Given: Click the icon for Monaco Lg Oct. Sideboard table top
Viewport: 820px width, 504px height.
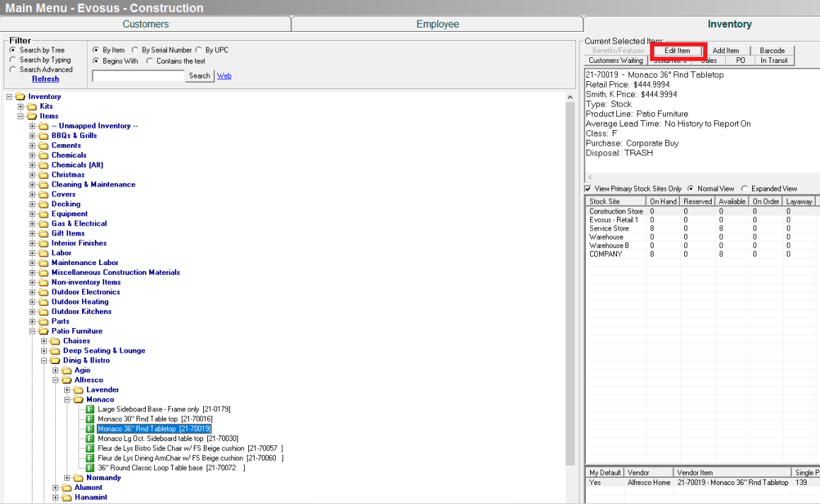Looking at the screenshot, I should click(x=90, y=438).
